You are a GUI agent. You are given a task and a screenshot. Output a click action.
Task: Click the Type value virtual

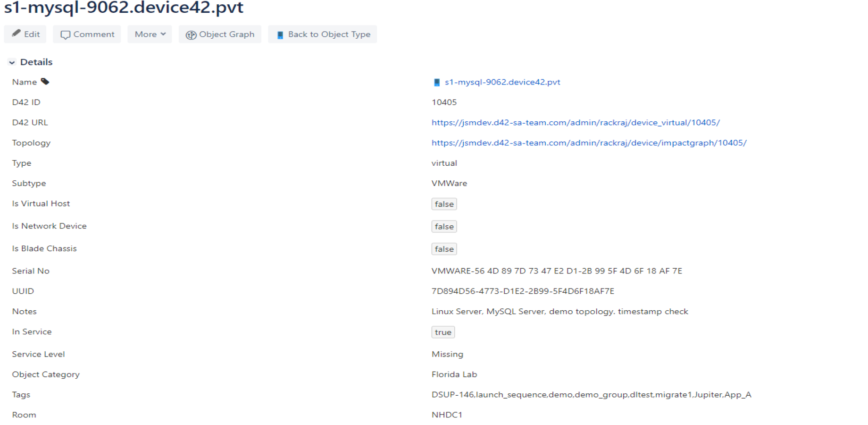point(444,163)
